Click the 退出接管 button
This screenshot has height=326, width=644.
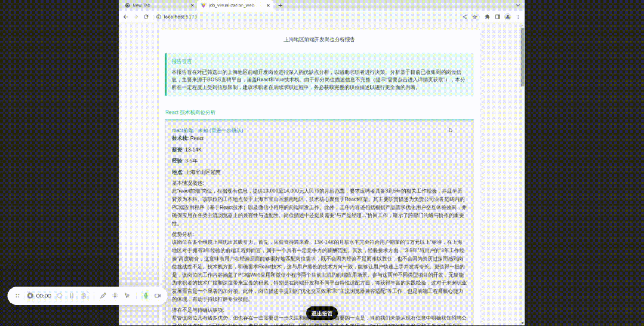(322, 313)
